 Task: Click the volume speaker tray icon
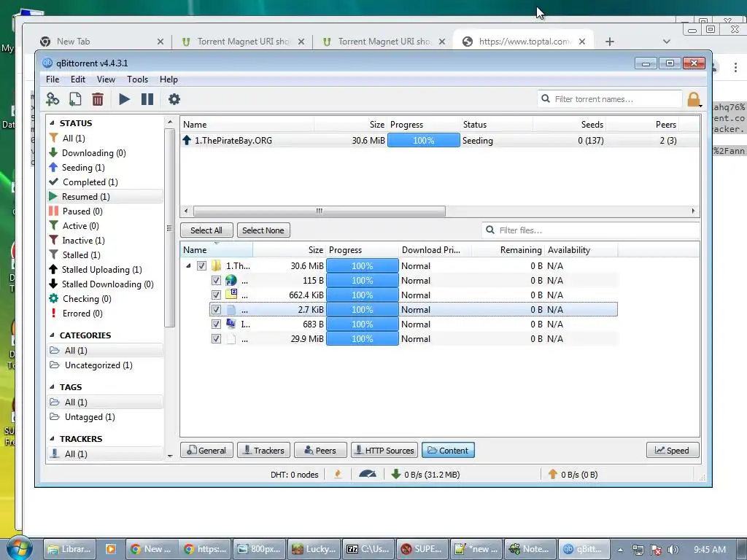673,550
